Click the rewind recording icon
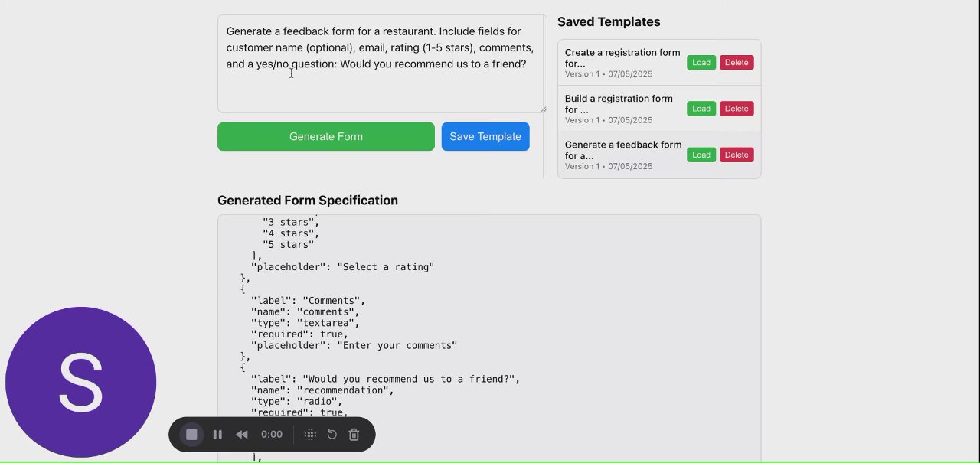Viewport: 980px width, 463px height. [242, 435]
